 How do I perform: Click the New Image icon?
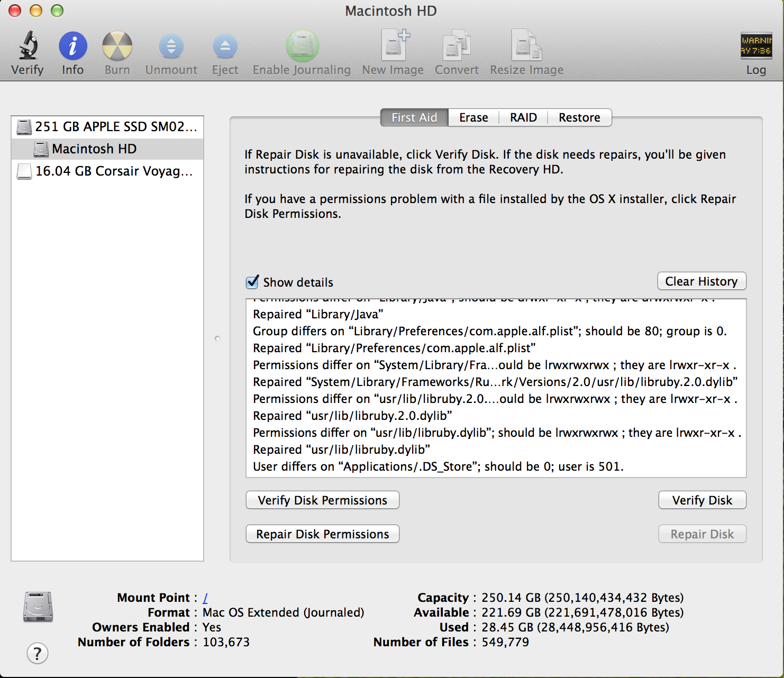click(395, 45)
